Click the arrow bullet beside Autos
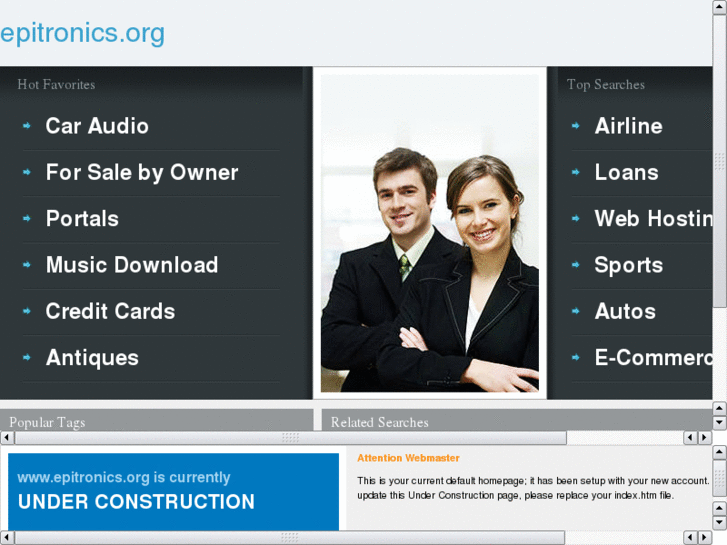The image size is (727, 545). 575,311
